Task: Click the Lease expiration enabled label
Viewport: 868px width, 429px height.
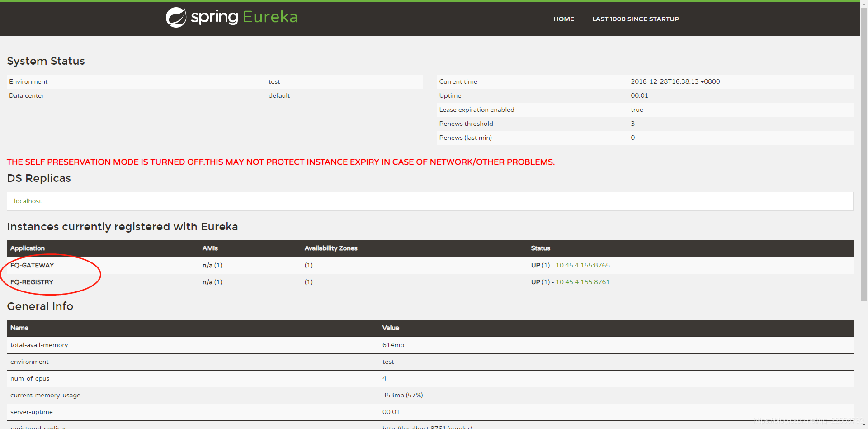Action: click(476, 110)
